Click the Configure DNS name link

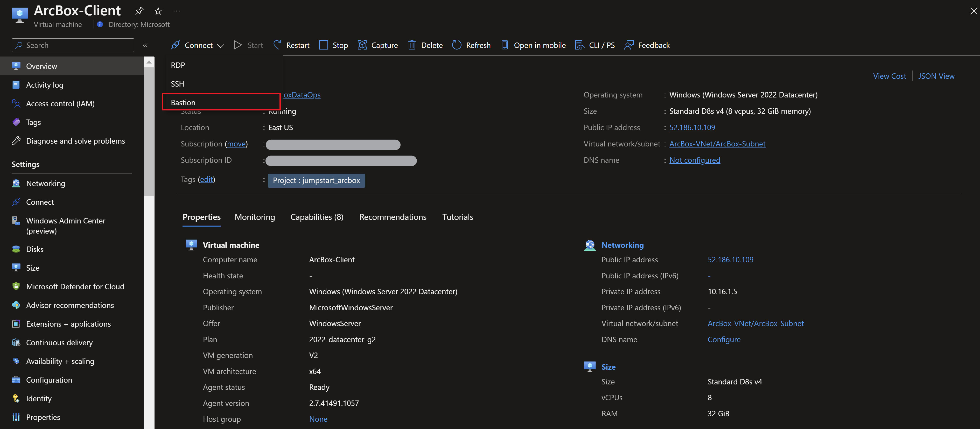(724, 339)
